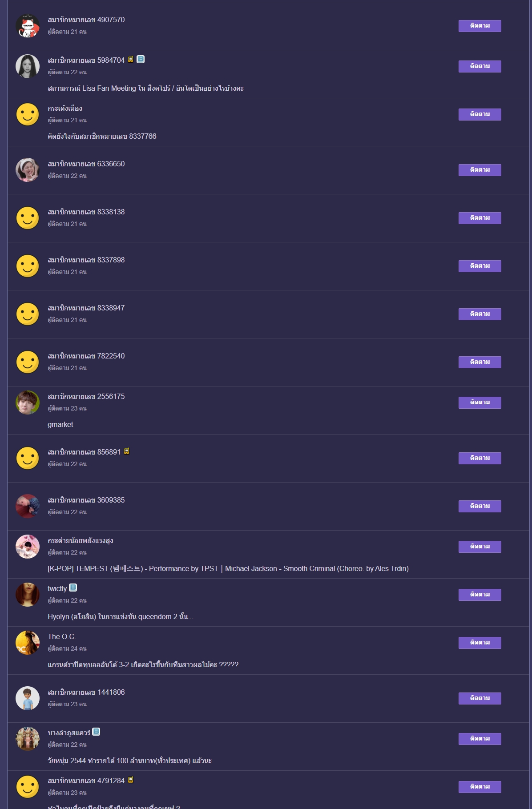Open The O.C. profile avatar
Image resolution: width=532 pixels, height=809 pixels.
click(28, 643)
